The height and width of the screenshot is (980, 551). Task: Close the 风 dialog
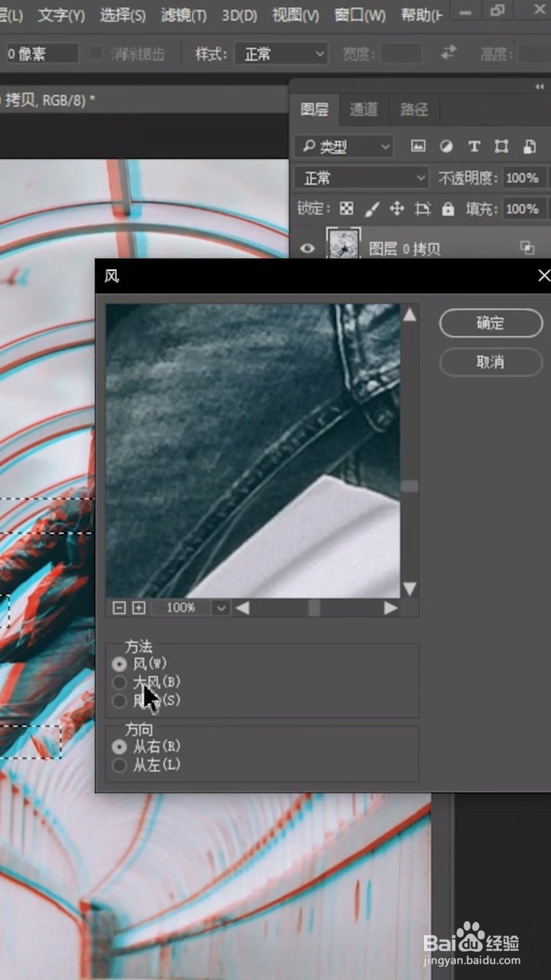tap(543, 276)
